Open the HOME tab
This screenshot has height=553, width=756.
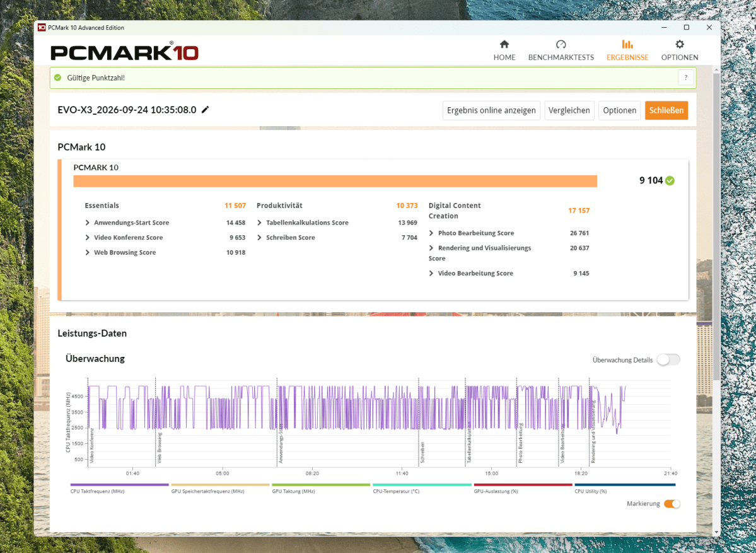(x=504, y=50)
